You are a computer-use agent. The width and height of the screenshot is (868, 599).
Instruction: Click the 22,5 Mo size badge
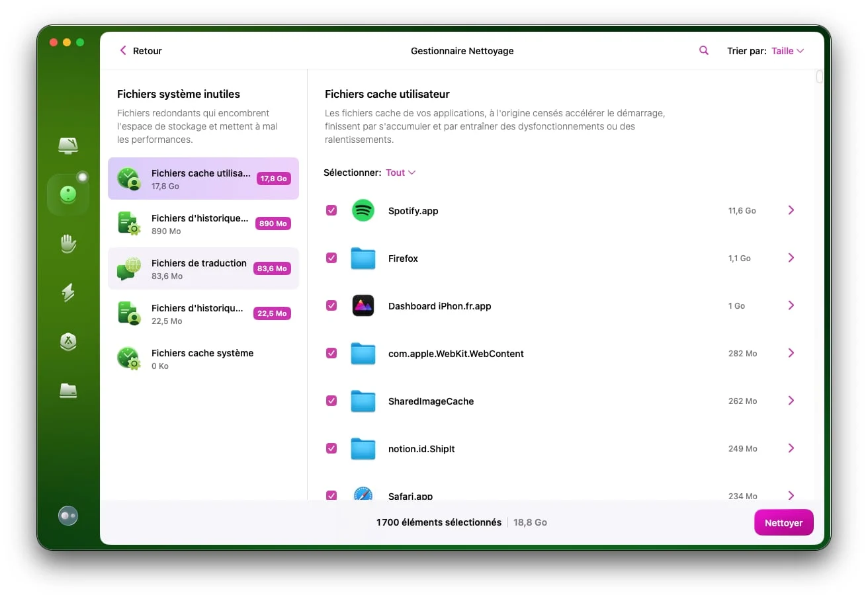[273, 313]
